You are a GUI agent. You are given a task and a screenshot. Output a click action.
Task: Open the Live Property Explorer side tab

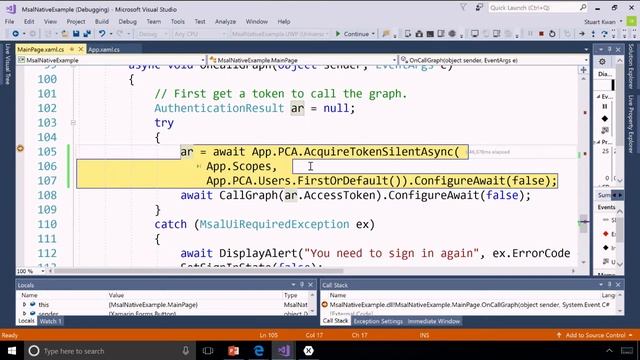(631, 124)
